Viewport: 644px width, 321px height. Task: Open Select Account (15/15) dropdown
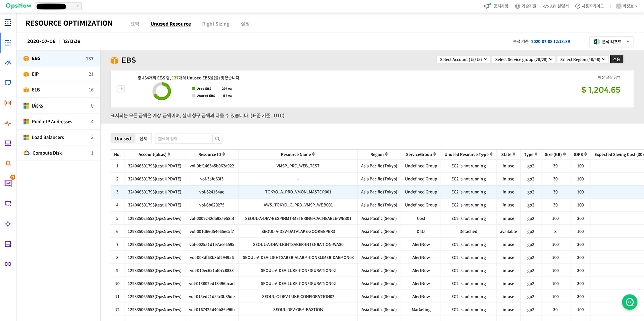click(x=463, y=59)
